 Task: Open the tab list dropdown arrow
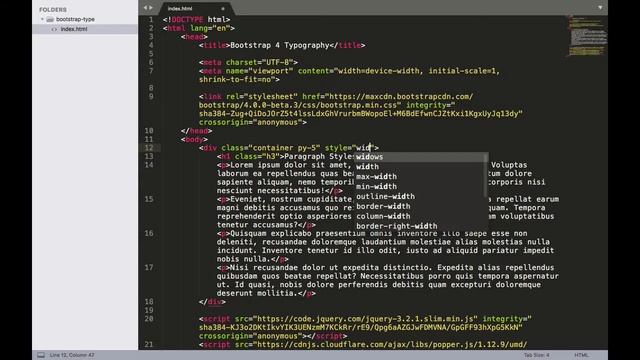click(600, 7)
